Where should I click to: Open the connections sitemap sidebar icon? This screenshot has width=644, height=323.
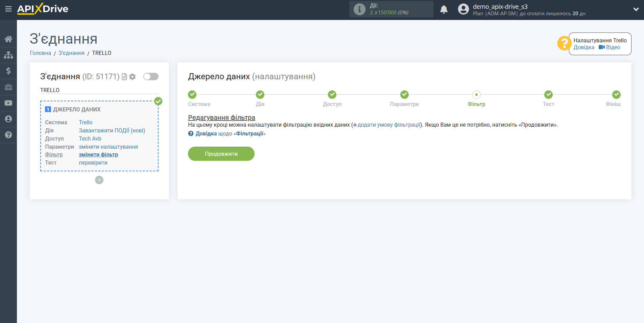coord(8,55)
